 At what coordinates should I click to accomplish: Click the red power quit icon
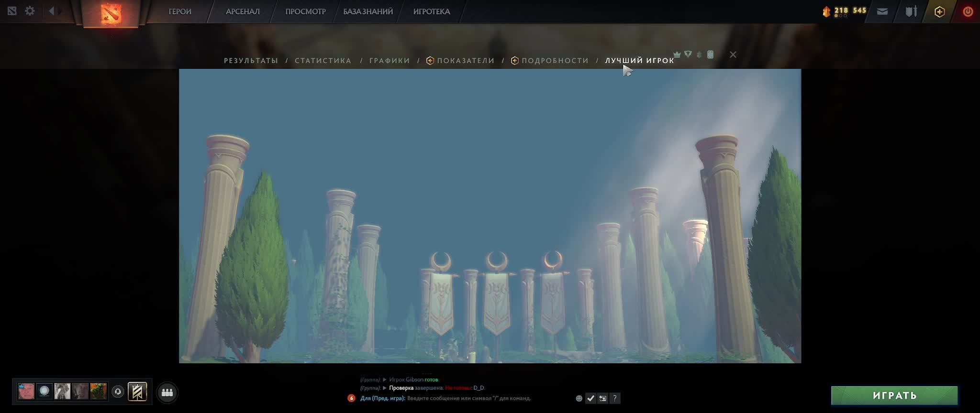coord(968,12)
